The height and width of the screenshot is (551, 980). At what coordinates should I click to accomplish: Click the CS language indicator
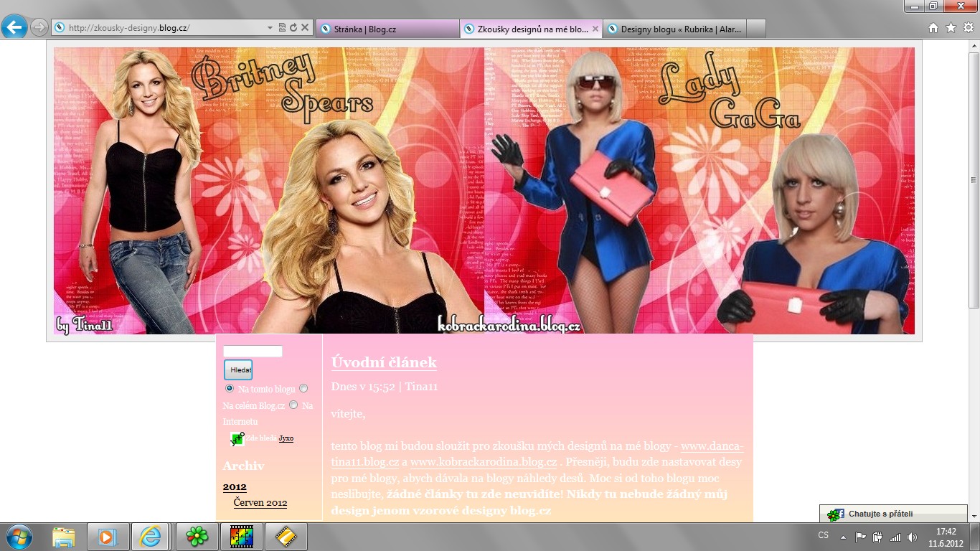click(x=824, y=536)
